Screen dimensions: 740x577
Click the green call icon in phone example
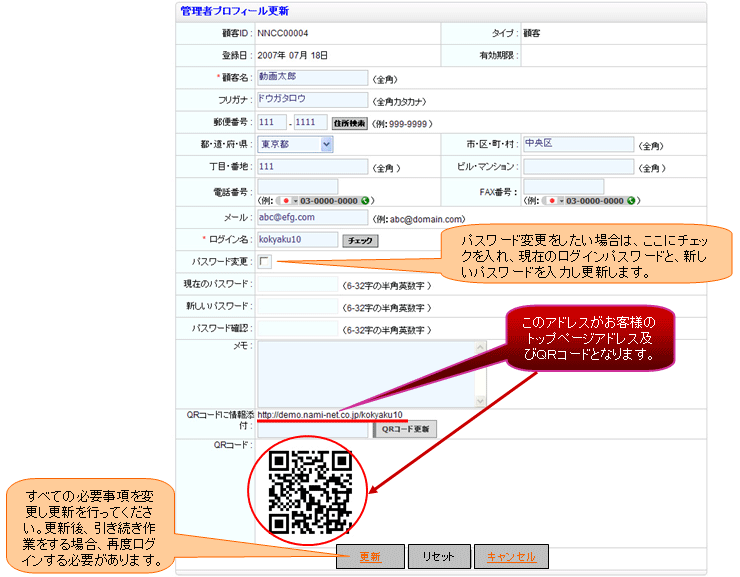[x=365, y=201]
